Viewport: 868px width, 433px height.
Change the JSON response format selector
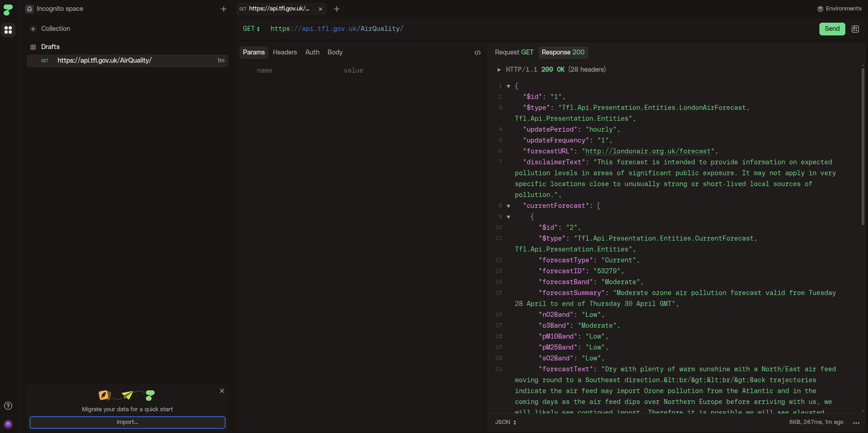(505, 422)
